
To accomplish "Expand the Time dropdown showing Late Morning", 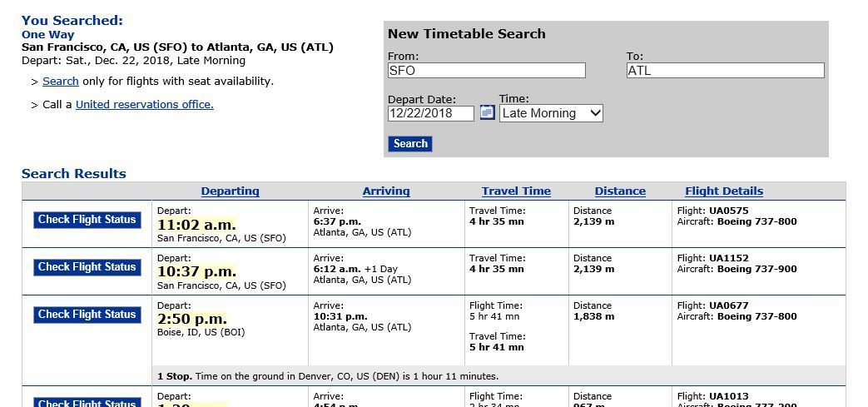I will tap(551, 113).
